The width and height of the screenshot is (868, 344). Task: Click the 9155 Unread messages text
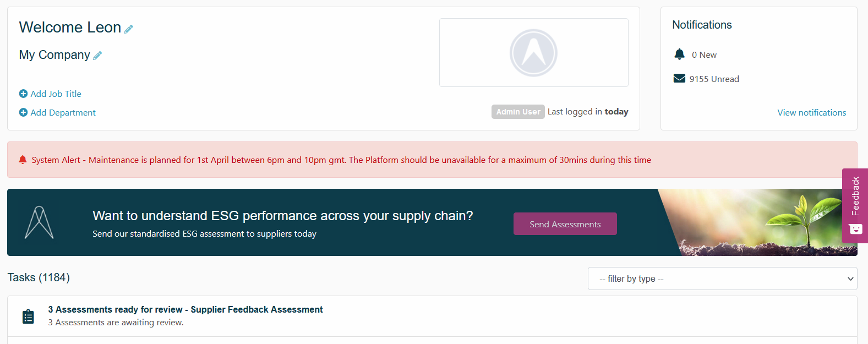(x=714, y=79)
